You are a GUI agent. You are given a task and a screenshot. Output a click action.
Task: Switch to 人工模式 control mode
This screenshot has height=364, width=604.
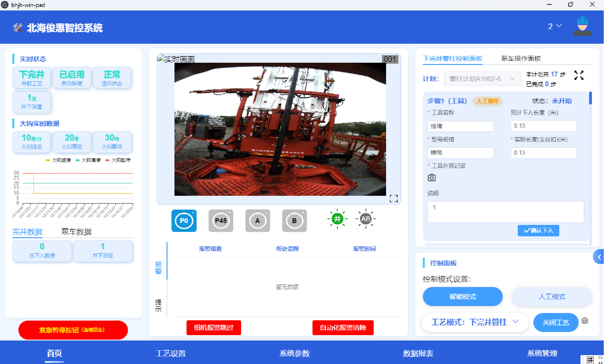click(x=552, y=297)
